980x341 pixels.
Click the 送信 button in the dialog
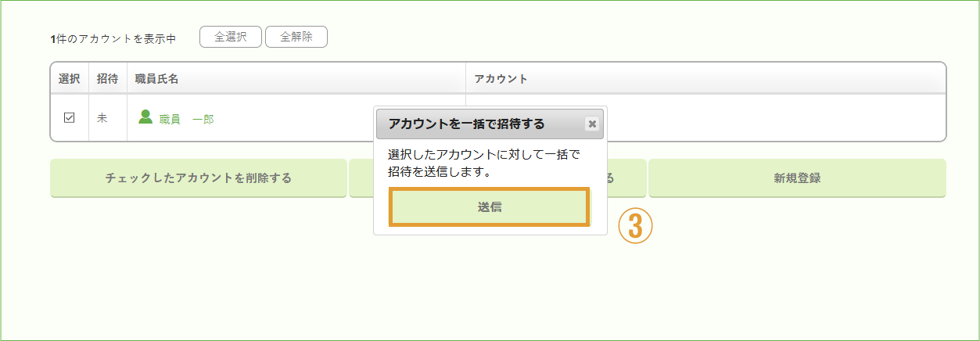tap(490, 207)
